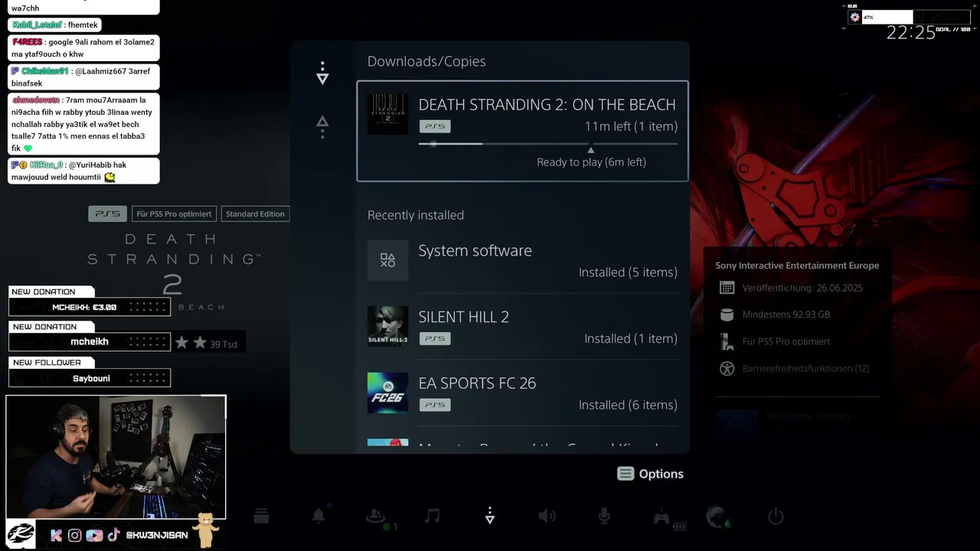Screen dimensions: 980x551
Task: Click the 'Recently installed' heading
Action: coord(416,215)
